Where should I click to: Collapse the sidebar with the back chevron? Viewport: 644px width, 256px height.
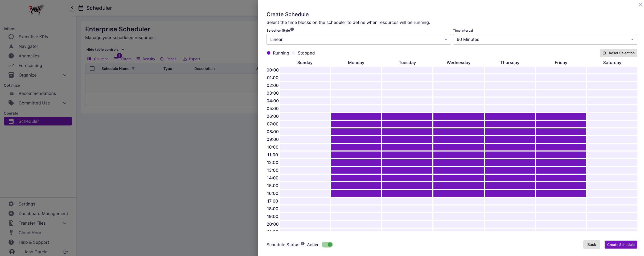click(72, 8)
